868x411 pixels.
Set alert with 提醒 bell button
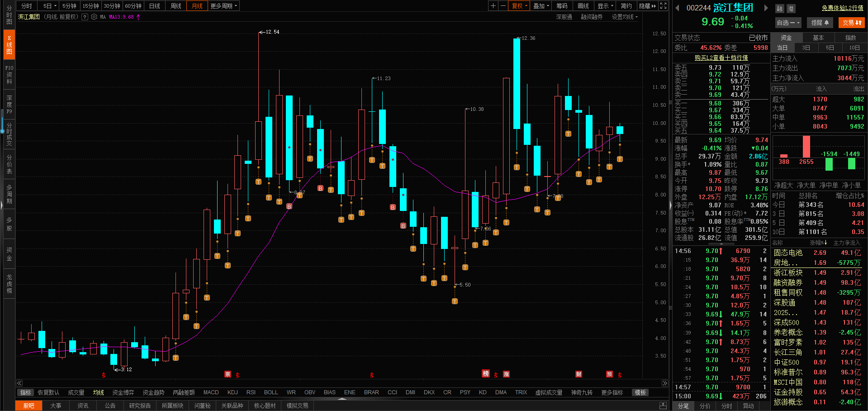[x=820, y=23]
